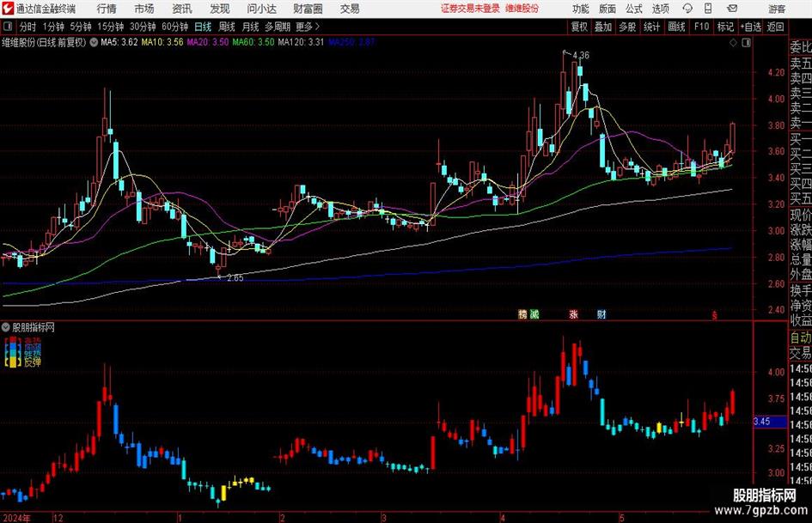Viewport: 812px width, 523px height.
Task: Toggle the left panel icon in period bar
Action: pyautogui.click(x=7, y=27)
